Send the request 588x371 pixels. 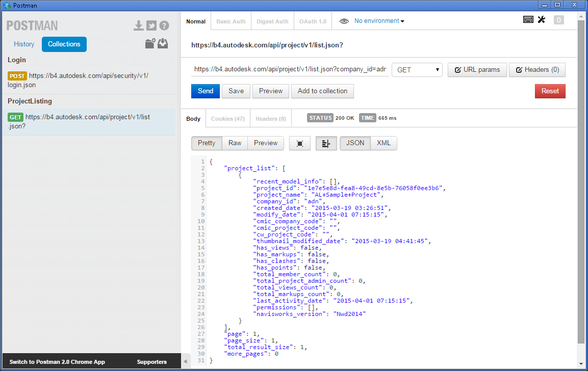tap(206, 91)
